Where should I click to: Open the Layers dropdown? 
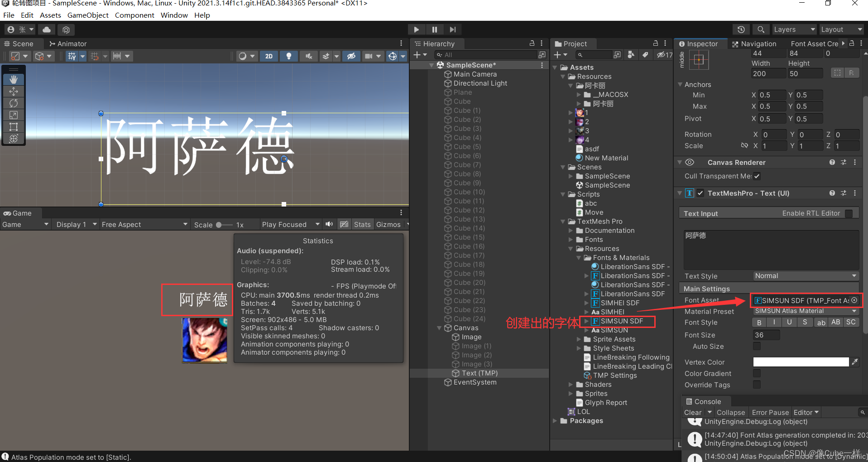(x=795, y=29)
